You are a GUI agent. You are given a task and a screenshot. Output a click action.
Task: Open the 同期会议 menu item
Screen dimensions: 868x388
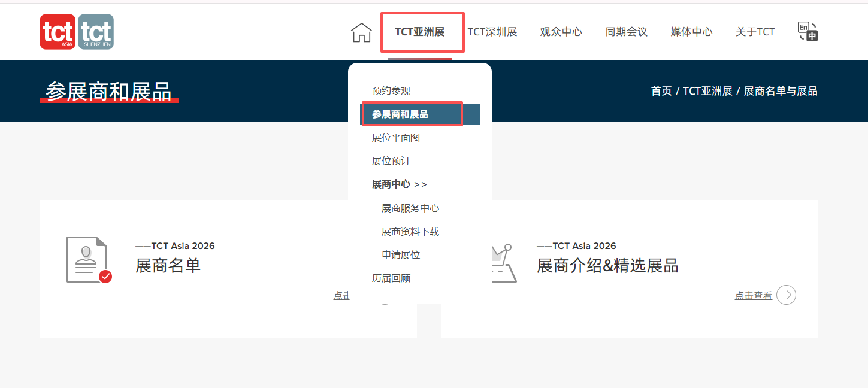pos(626,32)
